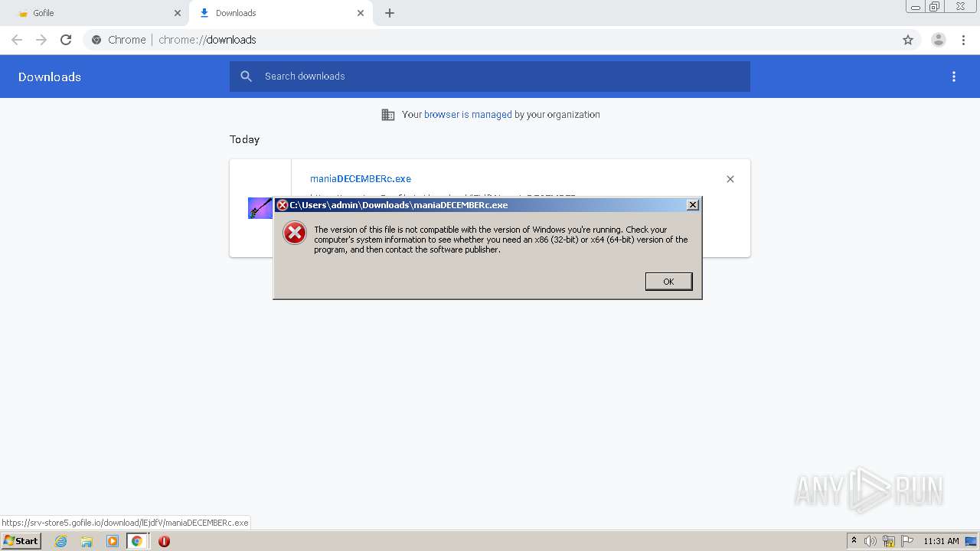
Task: Show hidden system tray icons
Action: click(x=854, y=541)
